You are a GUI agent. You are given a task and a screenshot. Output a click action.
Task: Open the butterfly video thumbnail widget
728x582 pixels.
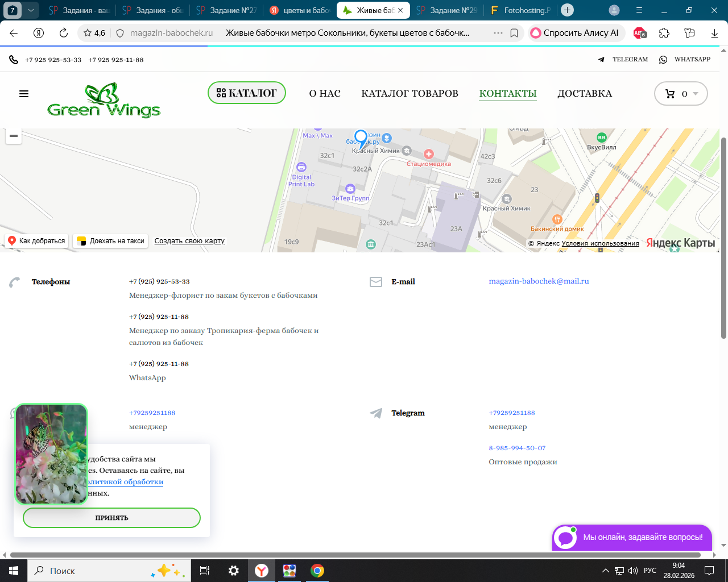[x=51, y=454]
